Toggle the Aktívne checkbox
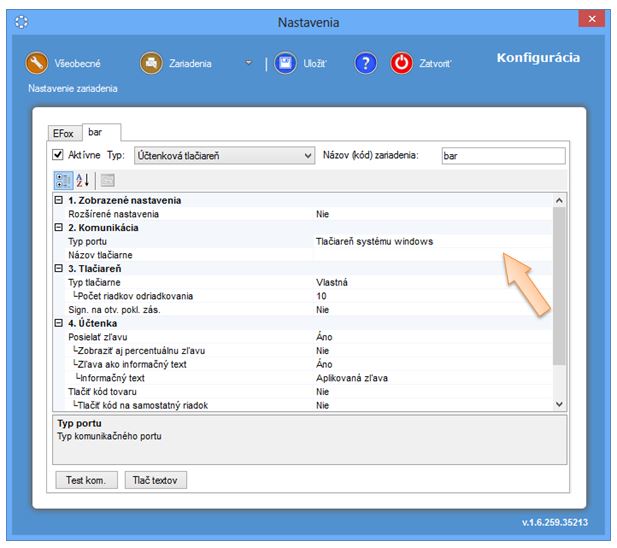Screen dimensions: 617x548 click(59, 156)
